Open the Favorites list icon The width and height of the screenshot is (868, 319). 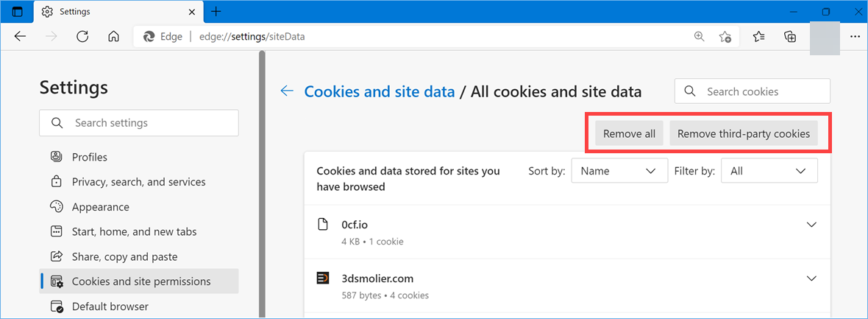click(x=759, y=36)
